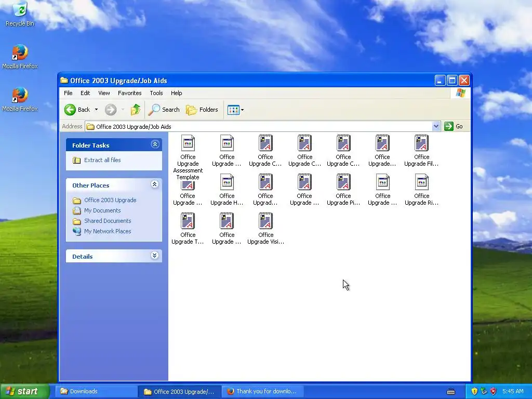Click the Start button
Screen dimensions: 532x399
(x=24, y=391)
